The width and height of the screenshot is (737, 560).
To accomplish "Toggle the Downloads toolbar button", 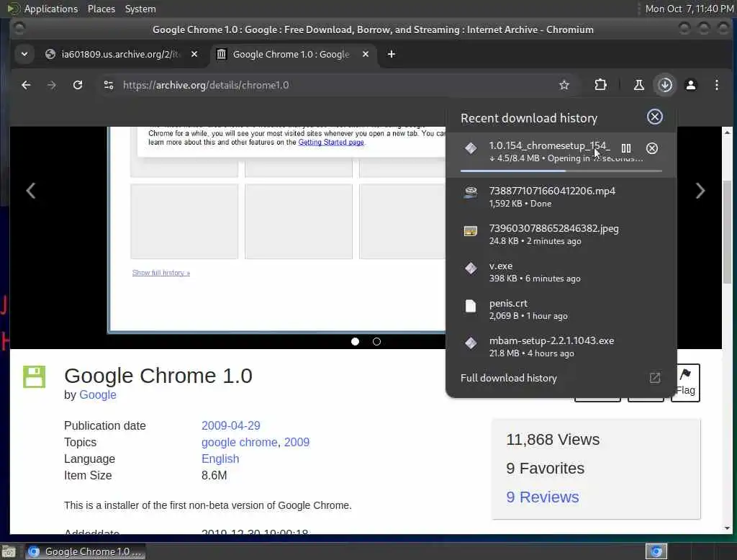I will (x=665, y=85).
